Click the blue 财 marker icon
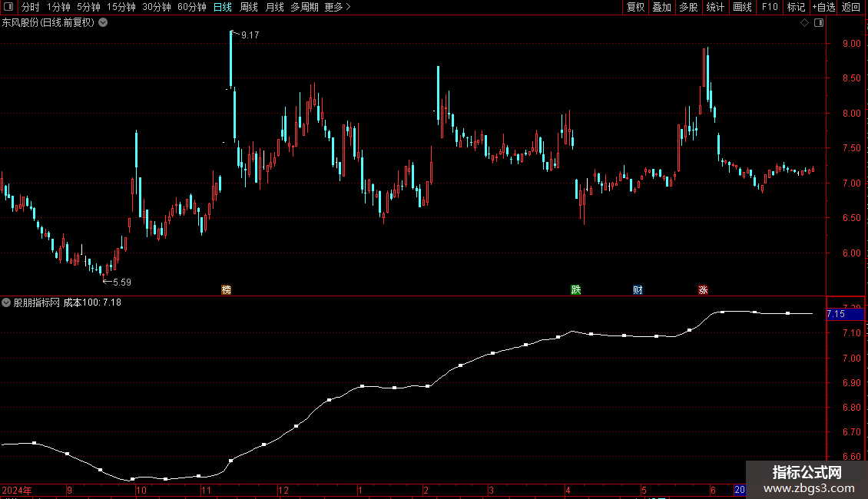Viewport: 868px width, 499px height. 638,290
